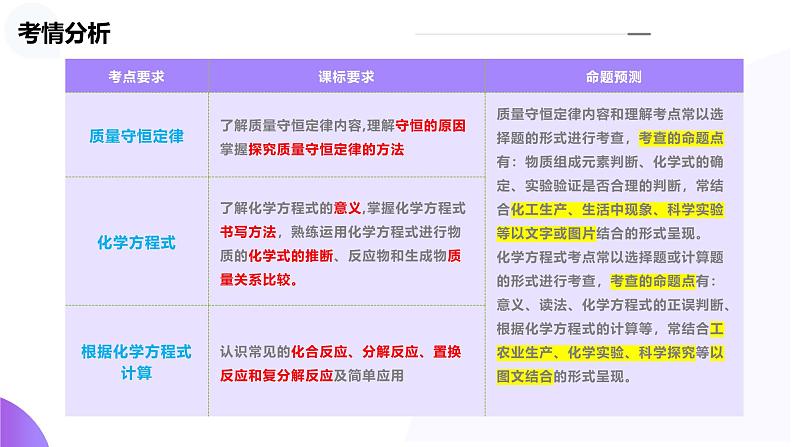Click the line 质量守恒定律内容和理解考点常以选
794x447 pixels.
pos(610,114)
